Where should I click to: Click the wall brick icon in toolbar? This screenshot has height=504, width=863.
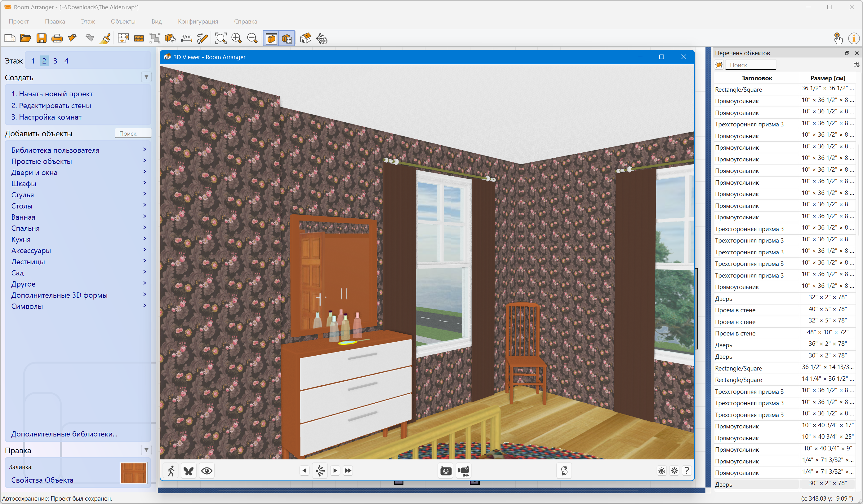pyautogui.click(x=139, y=38)
